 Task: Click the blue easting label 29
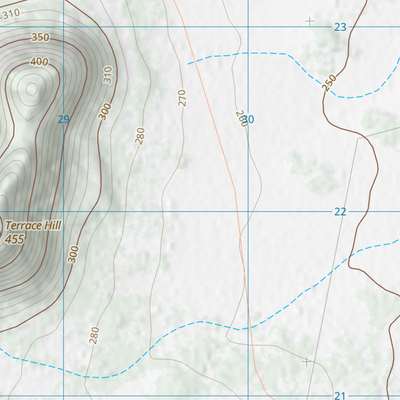point(63,119)
